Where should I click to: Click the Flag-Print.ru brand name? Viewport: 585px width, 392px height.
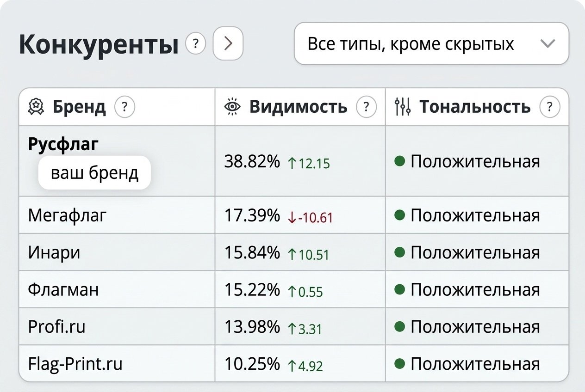pyautogui.click(x=75, y=364)
